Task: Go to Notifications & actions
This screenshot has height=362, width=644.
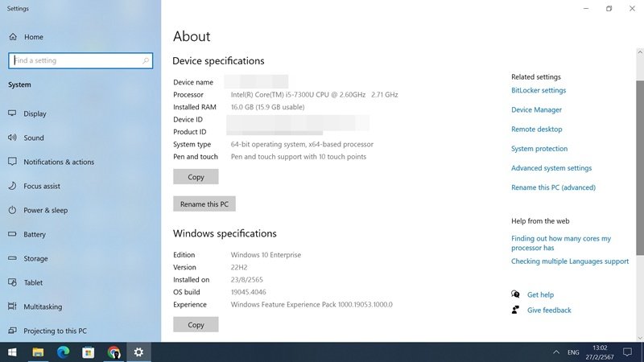Action: pyautogui.click(x=58, y=162)
